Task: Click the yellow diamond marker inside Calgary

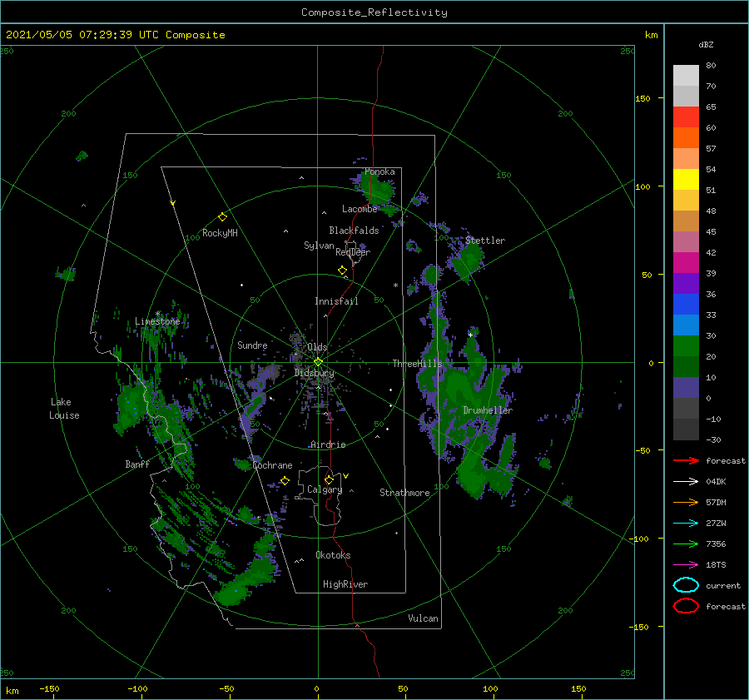Action: 329,479
